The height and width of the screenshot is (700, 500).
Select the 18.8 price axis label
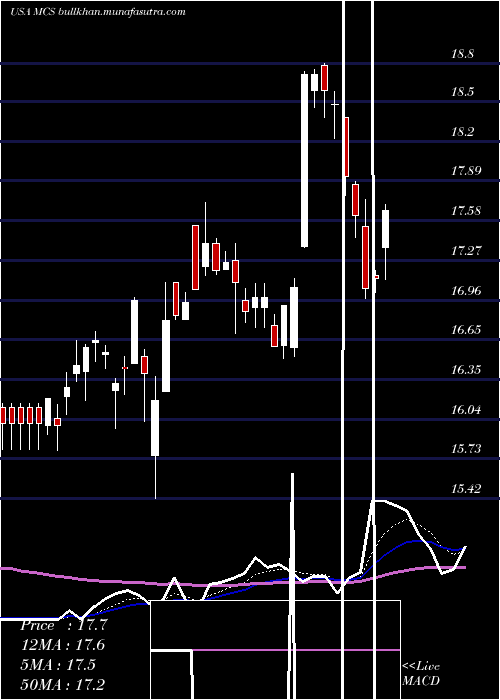click(x=462, y=54)
